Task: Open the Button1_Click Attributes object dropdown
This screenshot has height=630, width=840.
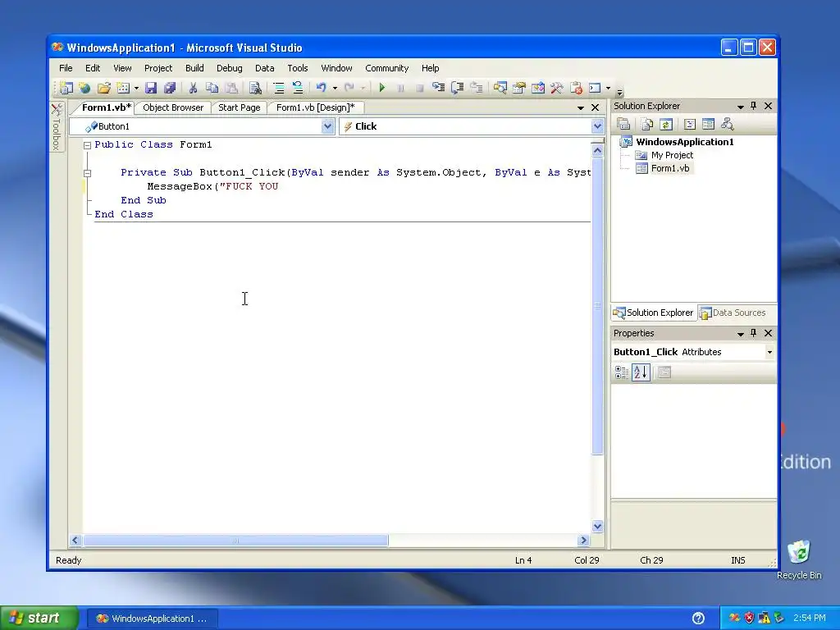Action: [769, 352]
